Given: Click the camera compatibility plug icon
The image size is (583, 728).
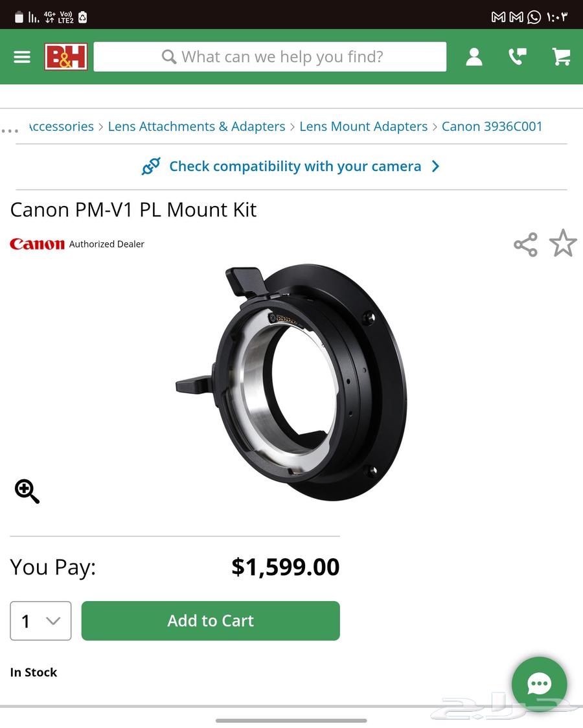Looking at the screenshot, I should tap(151, 166).
